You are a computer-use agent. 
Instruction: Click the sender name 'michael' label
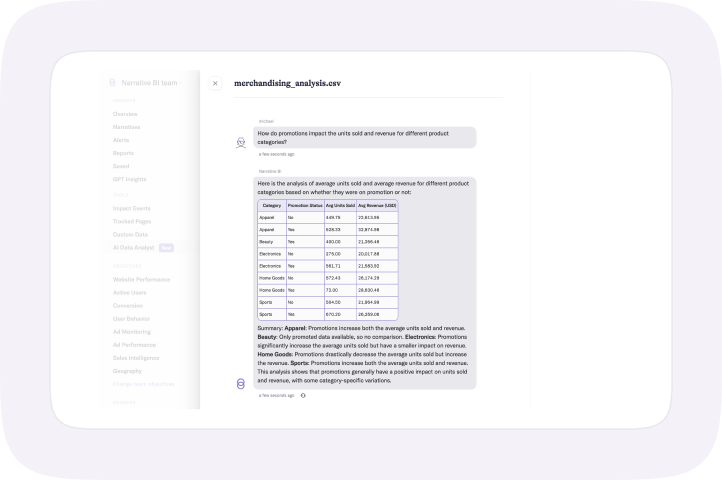click(x=266, y=121)
